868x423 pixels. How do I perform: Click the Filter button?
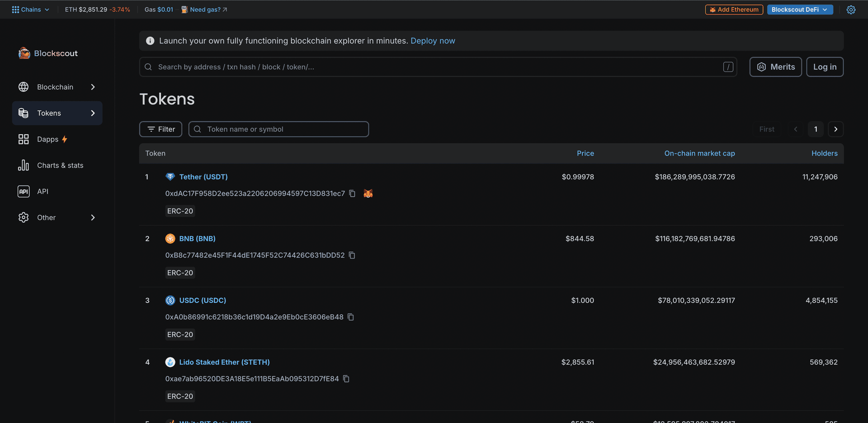pos(160,129)
